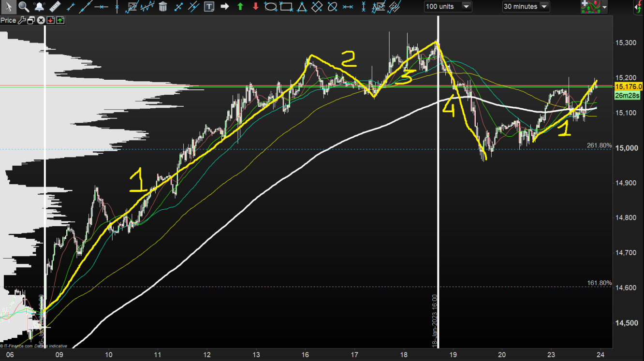This screenshot has height=361, width=644.
Task: Open the alert bell tool
Action: [39, 7]
